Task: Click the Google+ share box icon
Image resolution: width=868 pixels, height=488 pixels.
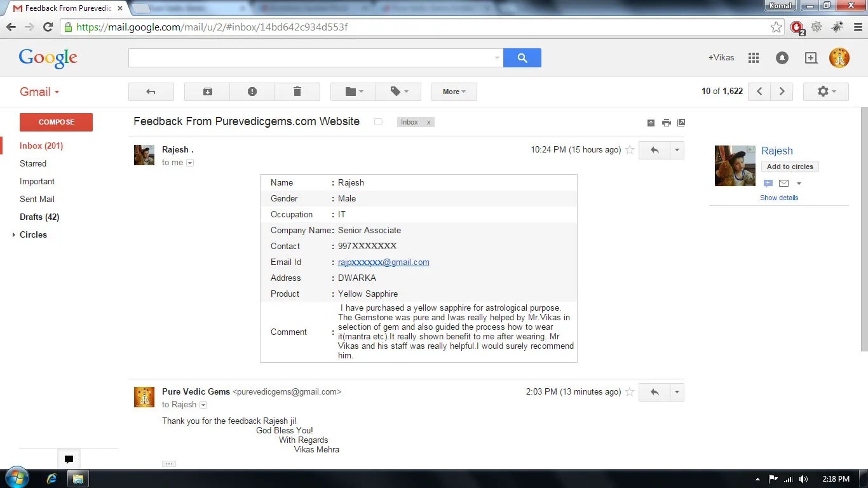Action: pyautogui.click(x=811, y=58)
